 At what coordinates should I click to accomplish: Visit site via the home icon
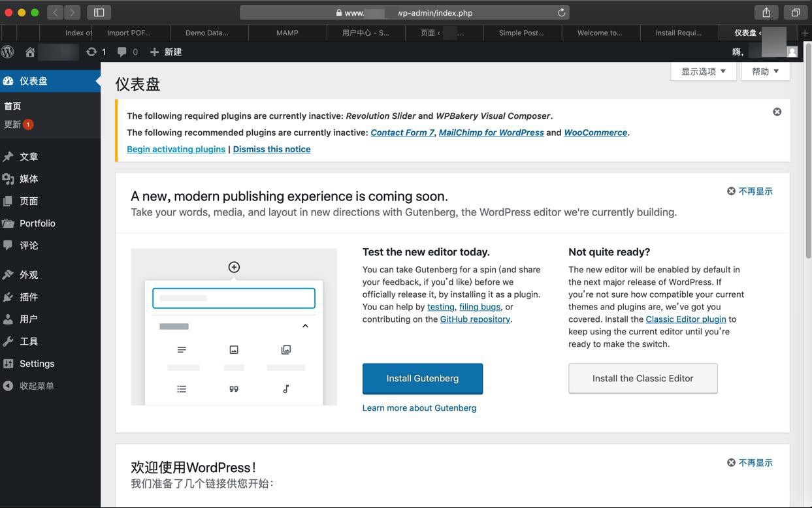point(30,52)
